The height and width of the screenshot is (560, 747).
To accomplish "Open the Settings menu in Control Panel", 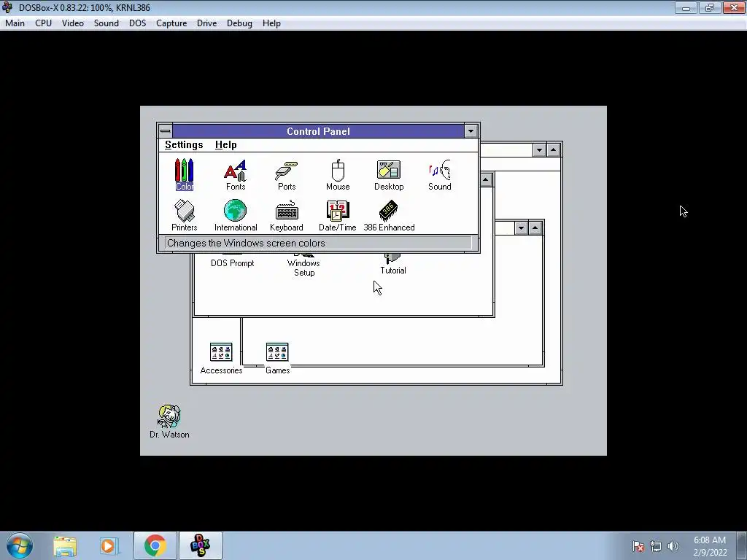I will pyautogui.click(x=184, y=145).
